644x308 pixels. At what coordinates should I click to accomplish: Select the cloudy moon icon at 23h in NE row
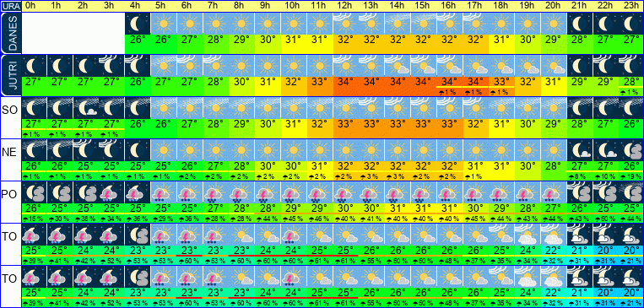coord(630,150)
